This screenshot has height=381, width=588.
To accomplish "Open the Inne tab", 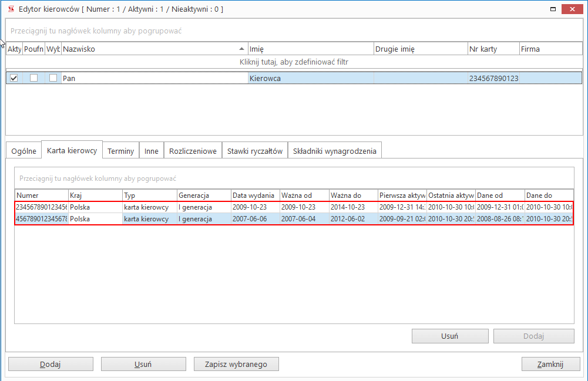I will [x=152, y=151].
